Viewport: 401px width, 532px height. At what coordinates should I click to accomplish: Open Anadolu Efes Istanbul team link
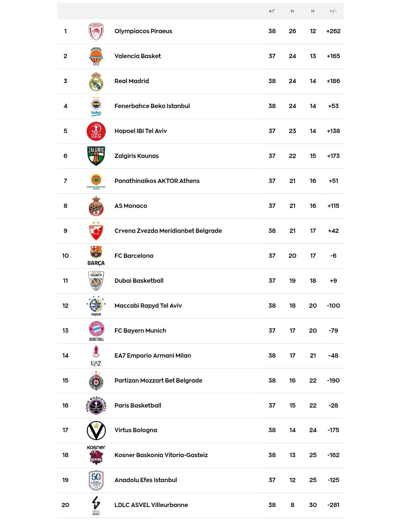point(146,480)
